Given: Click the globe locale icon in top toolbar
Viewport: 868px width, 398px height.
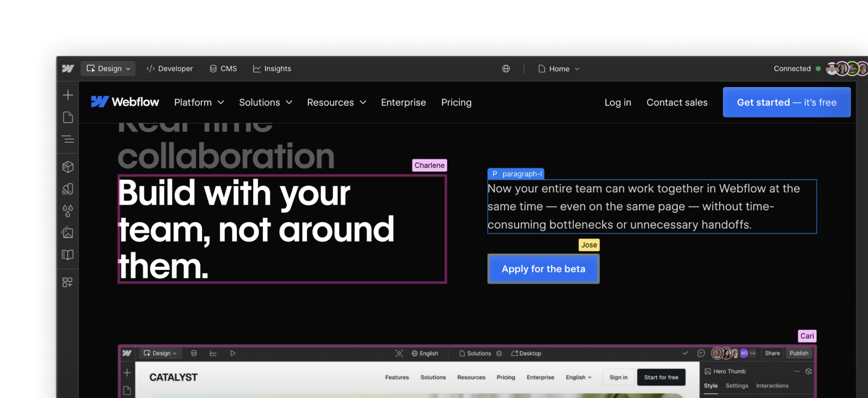Looking at the screenshot, I should point(506,69).
